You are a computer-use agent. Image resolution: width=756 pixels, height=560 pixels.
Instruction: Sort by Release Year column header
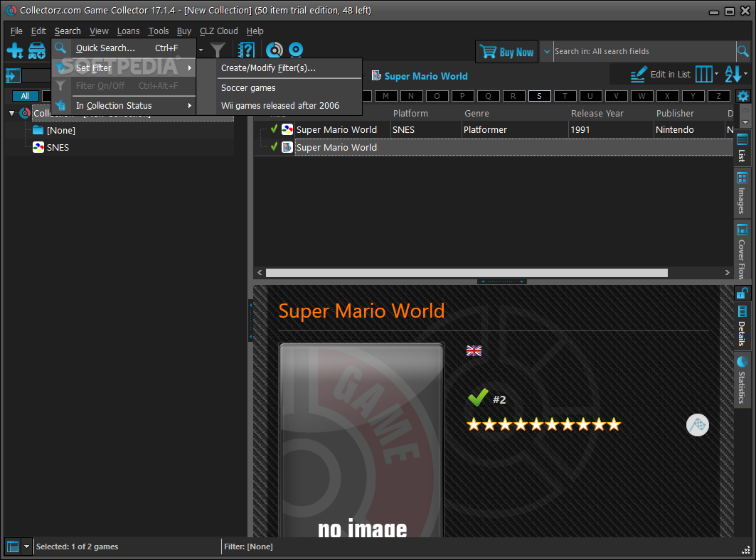click(597, 113)
